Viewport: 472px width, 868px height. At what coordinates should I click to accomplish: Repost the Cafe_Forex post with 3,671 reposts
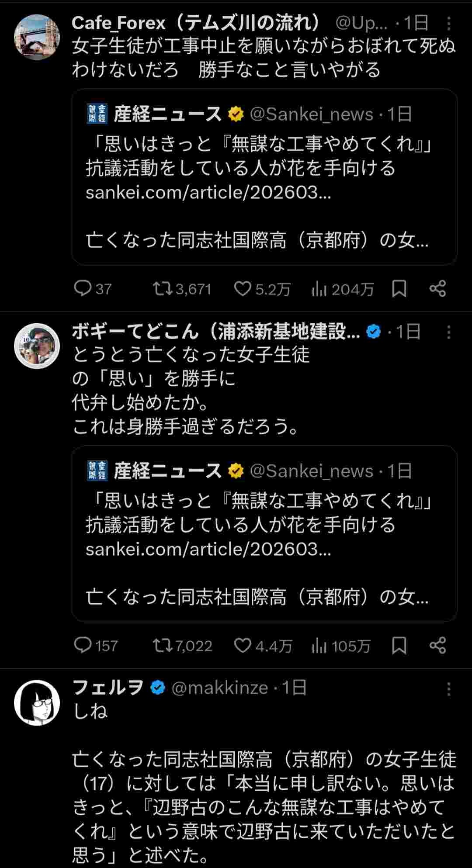click(162, 289)
